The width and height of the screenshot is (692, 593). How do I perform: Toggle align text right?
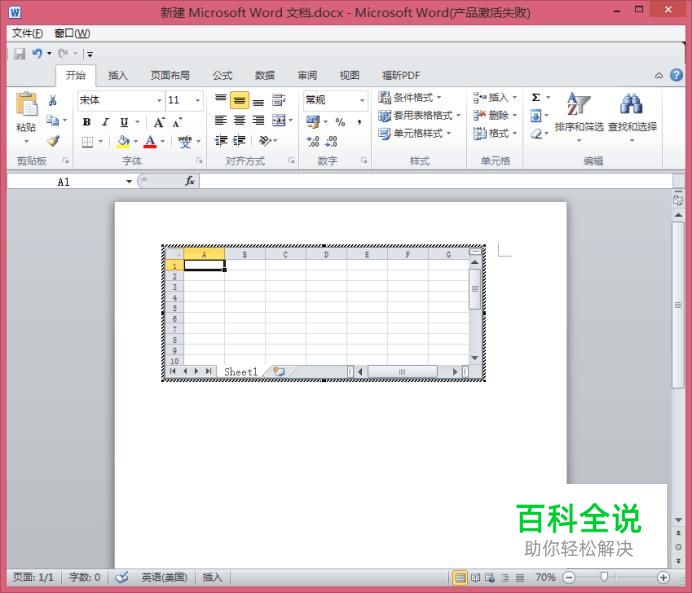point(258,120)
